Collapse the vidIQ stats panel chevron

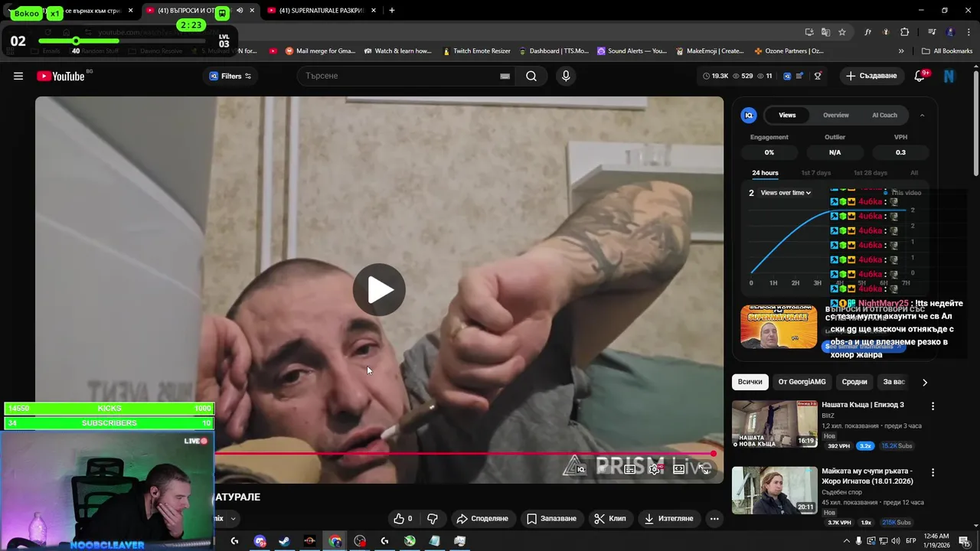922,115
